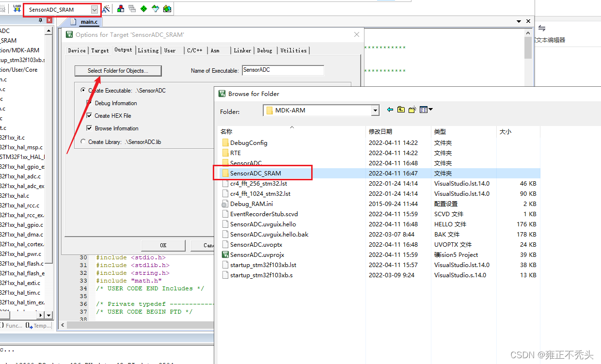The height and width of the screenshot is (364, 601).
Task: Close the Options for Target dialog
Action: [x=357, y=34]
